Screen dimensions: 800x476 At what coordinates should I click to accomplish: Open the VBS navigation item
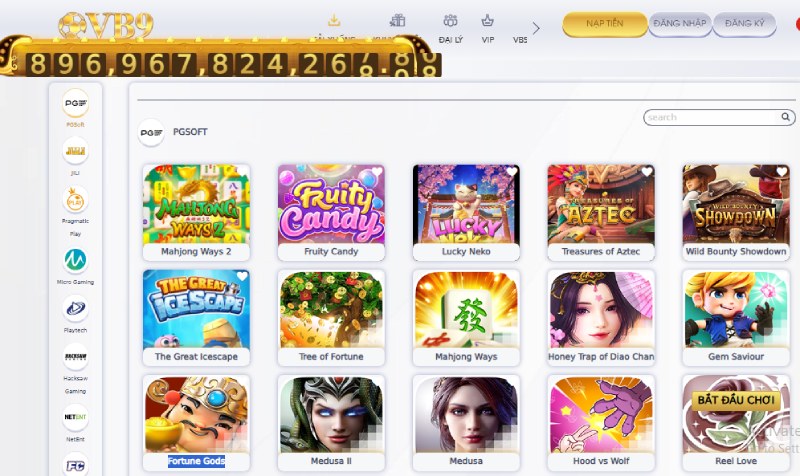pyautogui.click(x=520, y=40)
